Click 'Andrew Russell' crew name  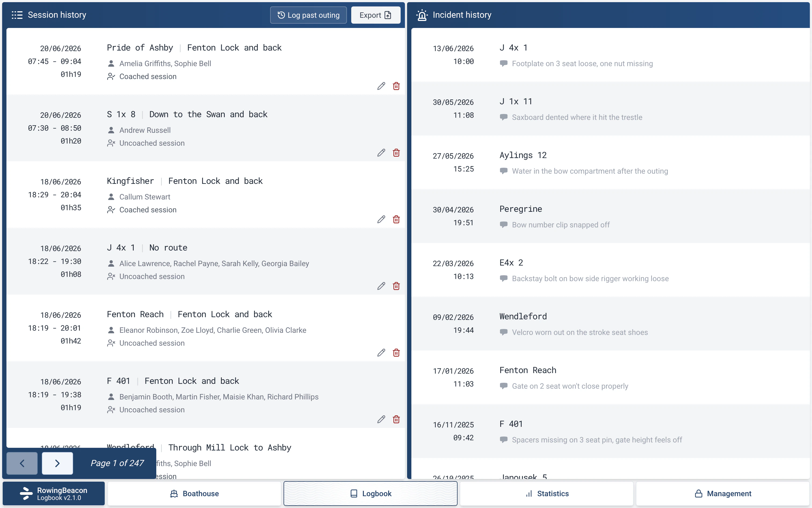pyautogui.click(x=145, y=130)
